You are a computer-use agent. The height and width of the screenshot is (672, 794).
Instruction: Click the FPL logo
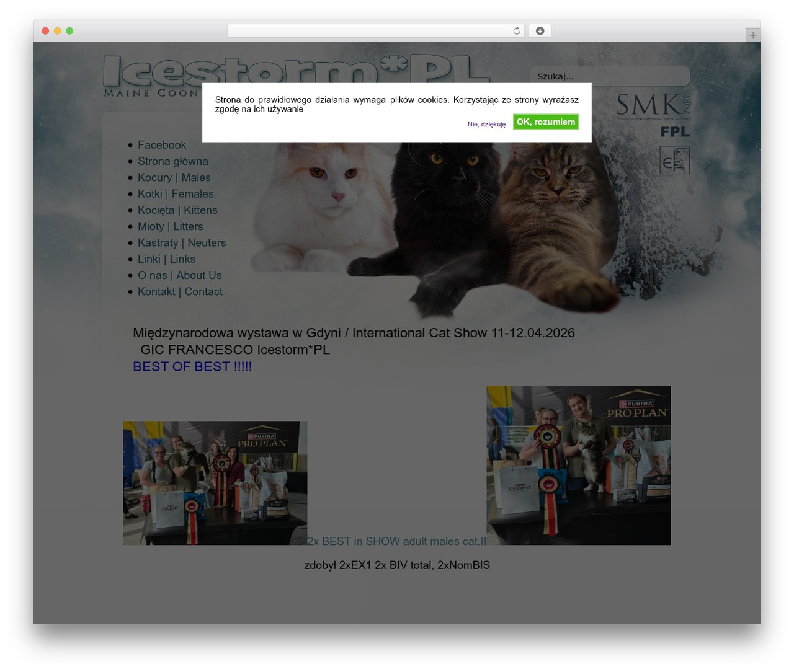pyautogui.click(x=675, y=131)
